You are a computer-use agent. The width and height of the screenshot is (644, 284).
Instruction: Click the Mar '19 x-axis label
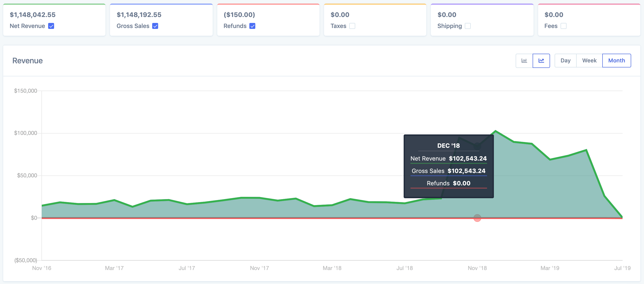(550, 268)
